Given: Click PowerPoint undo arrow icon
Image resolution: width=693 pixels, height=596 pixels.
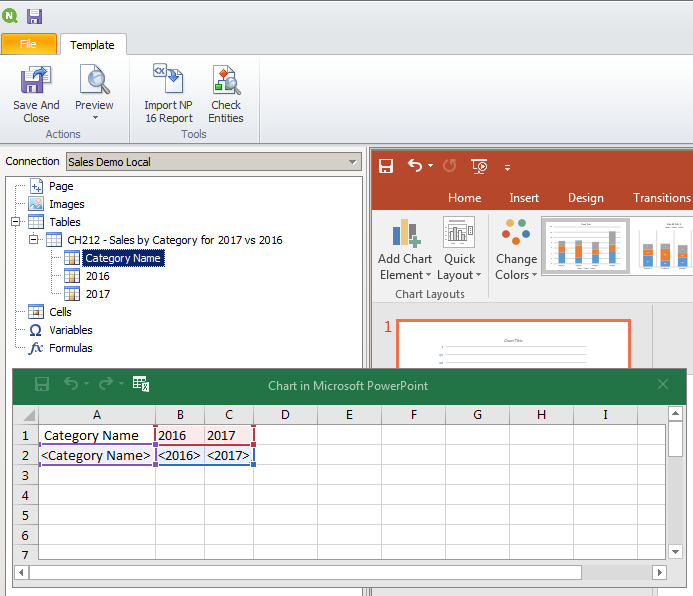Looking at the screenshot, I should pyautogui.click(x=416, y=166).
